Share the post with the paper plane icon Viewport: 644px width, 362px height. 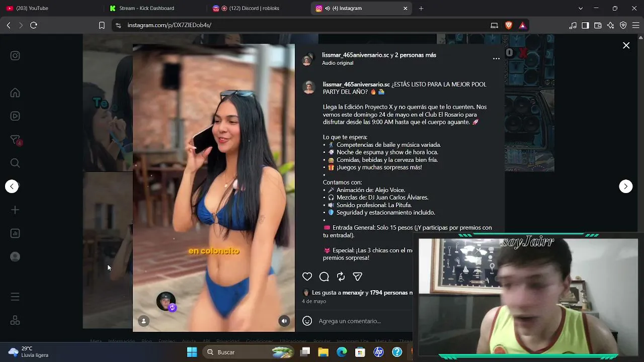[x=358, y=277]
